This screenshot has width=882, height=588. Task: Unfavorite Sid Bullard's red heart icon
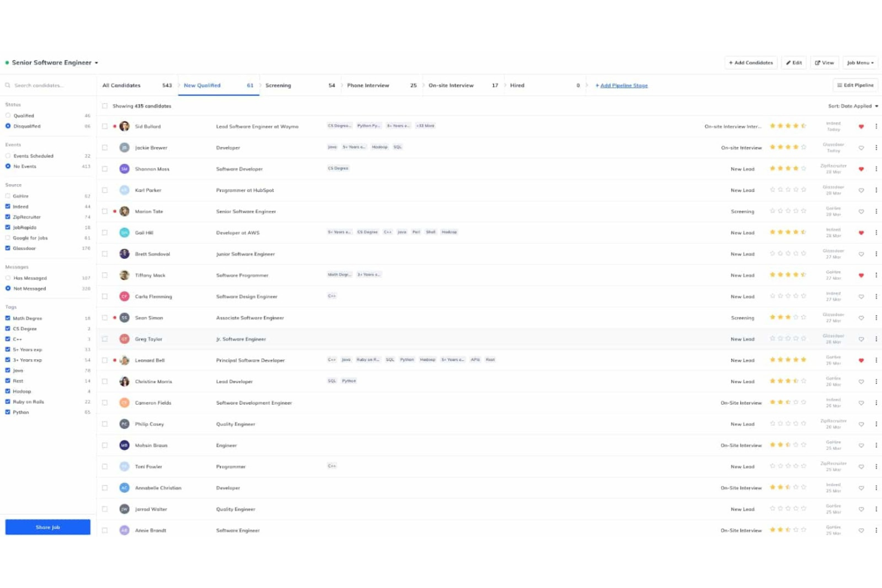(861, 126)
